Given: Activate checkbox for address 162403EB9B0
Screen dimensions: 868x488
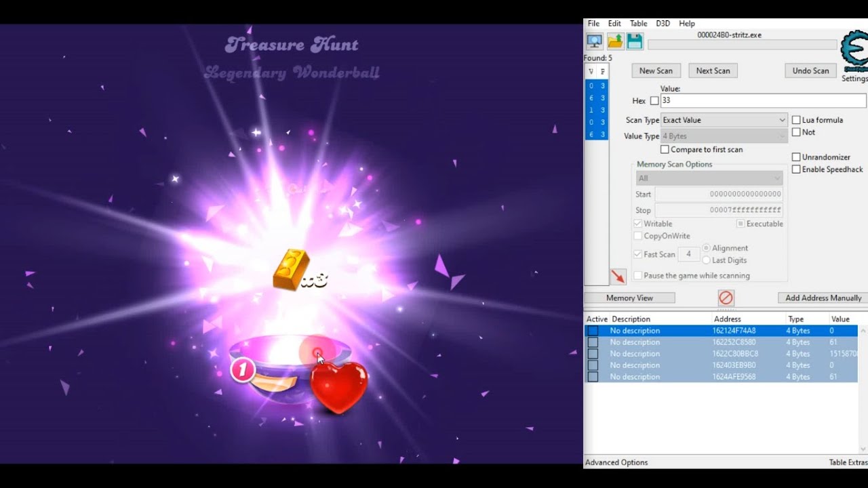Looking at the screenshot, I should click(593, 365).
